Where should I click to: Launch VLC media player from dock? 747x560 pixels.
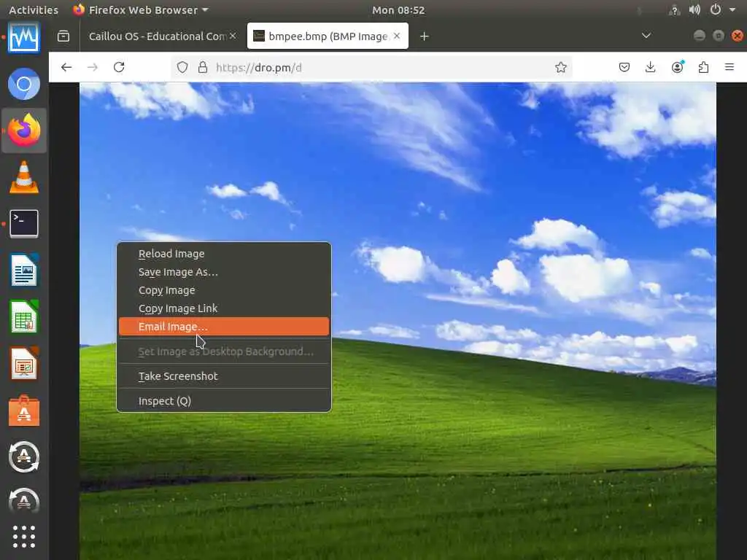pos(24,177)
